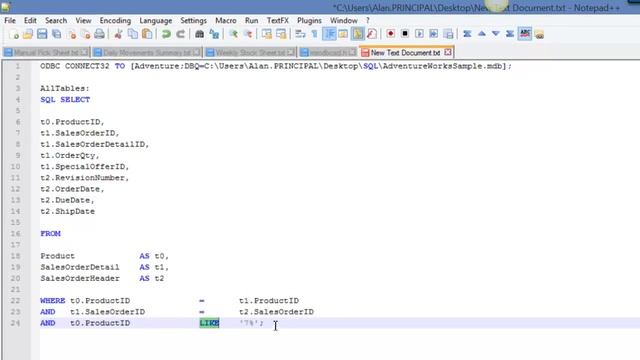Click the Zoom Out toolbar icon

click(x=248, y=34)
